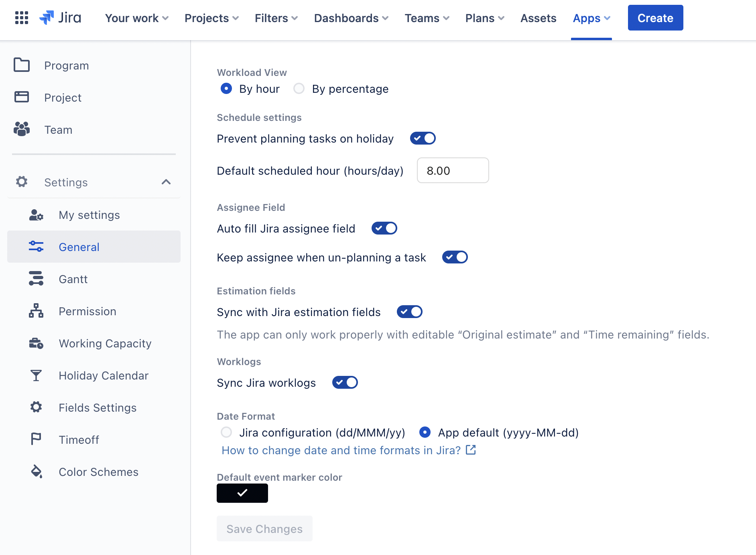
Task: Open the Assets menu item
Action: coord(538,18)
